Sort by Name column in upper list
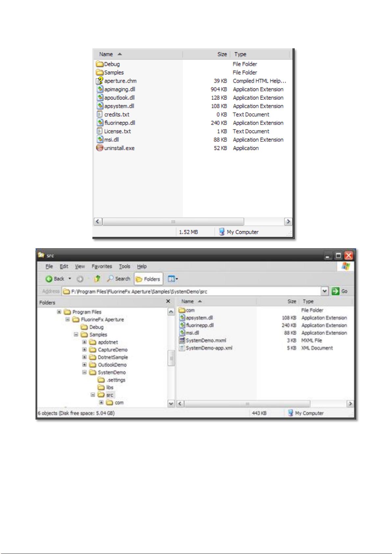 138,54
